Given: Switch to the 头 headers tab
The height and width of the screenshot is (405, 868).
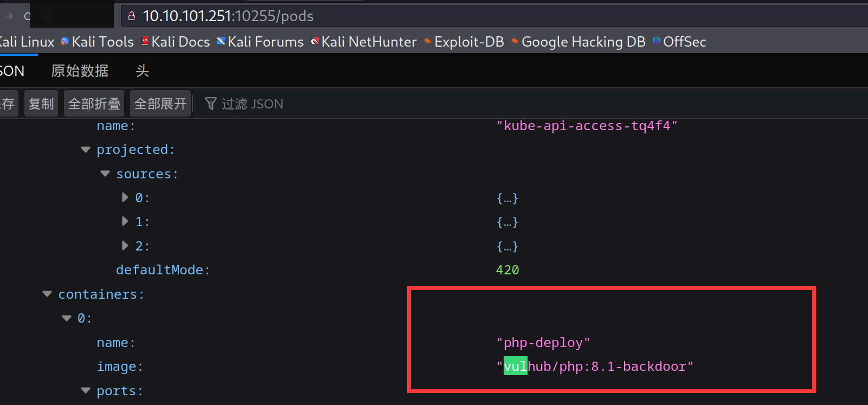Looking at the screenshot, I should click(142, 71).
